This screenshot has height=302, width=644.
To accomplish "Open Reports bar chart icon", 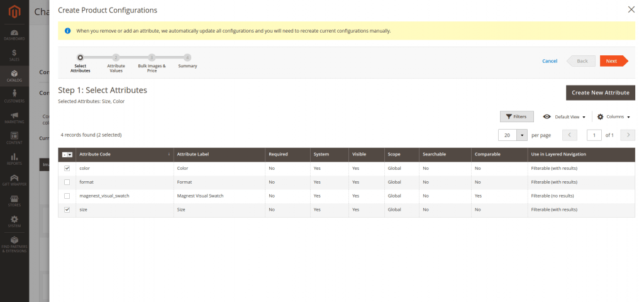I will pyautogui.click(x=14, y=159).
